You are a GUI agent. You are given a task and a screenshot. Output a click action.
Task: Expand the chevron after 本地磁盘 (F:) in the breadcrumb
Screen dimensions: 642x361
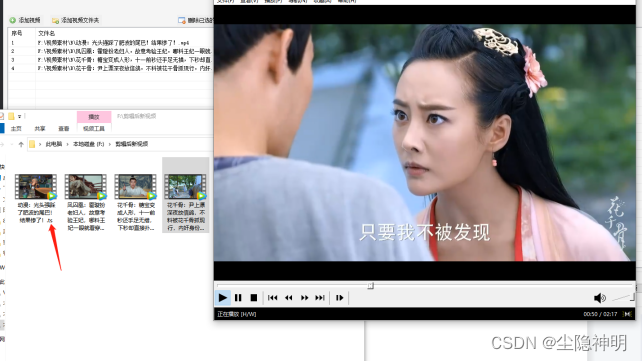click(x=110, y=144)
